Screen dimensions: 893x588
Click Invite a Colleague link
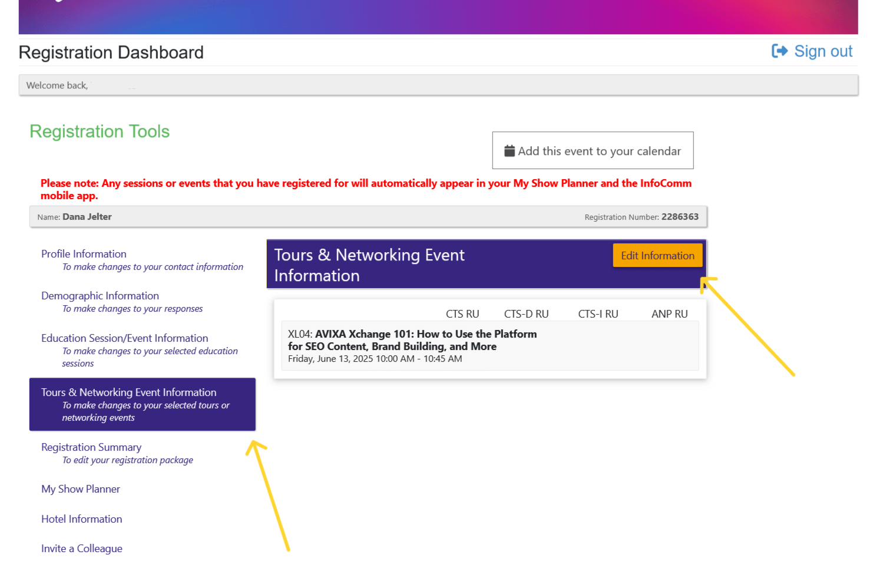click(82, 549)
